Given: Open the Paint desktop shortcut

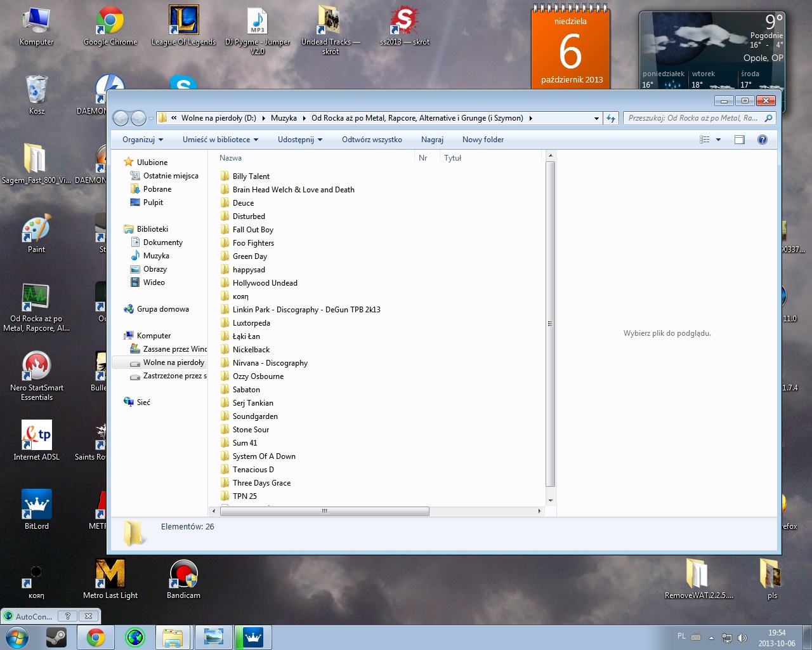Looking at the screenshot, I should pyautogui.click(x=36, y=234).
